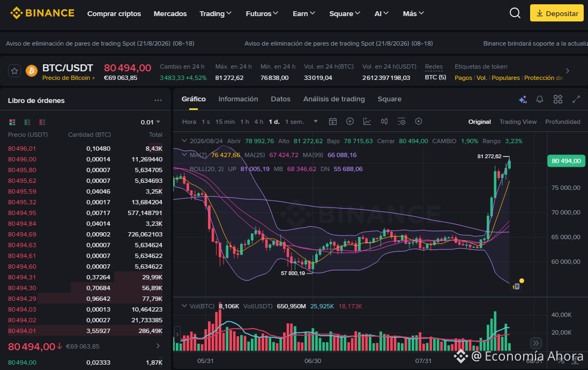Select the Original chart mode
588x370 pixels.
[x=479, y=122]
